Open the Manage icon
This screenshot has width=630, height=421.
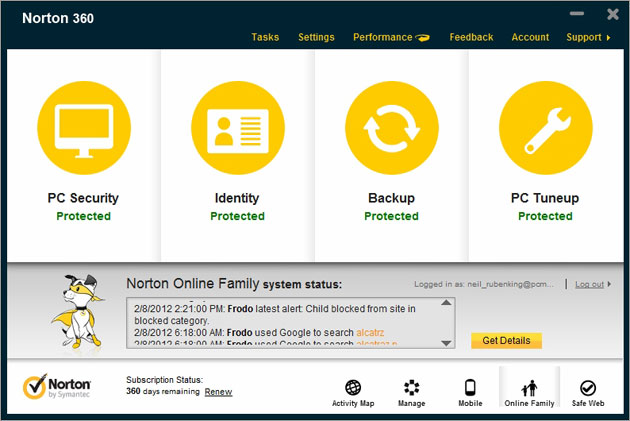tap(411, 388)
